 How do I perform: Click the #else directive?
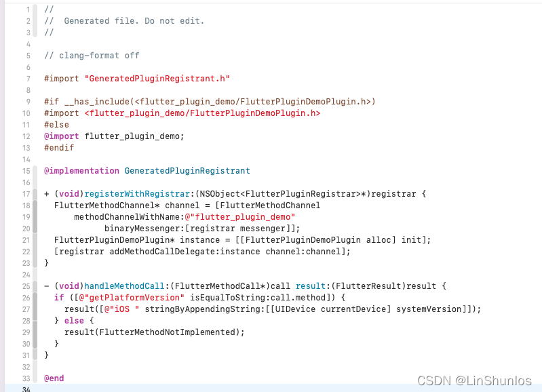click(x=56, y=125)
